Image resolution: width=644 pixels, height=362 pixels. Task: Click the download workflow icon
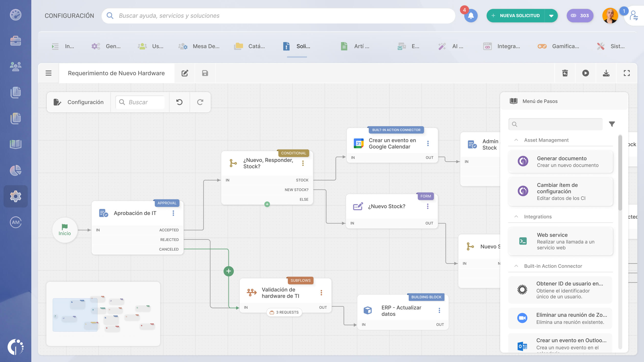click(606, 73)
